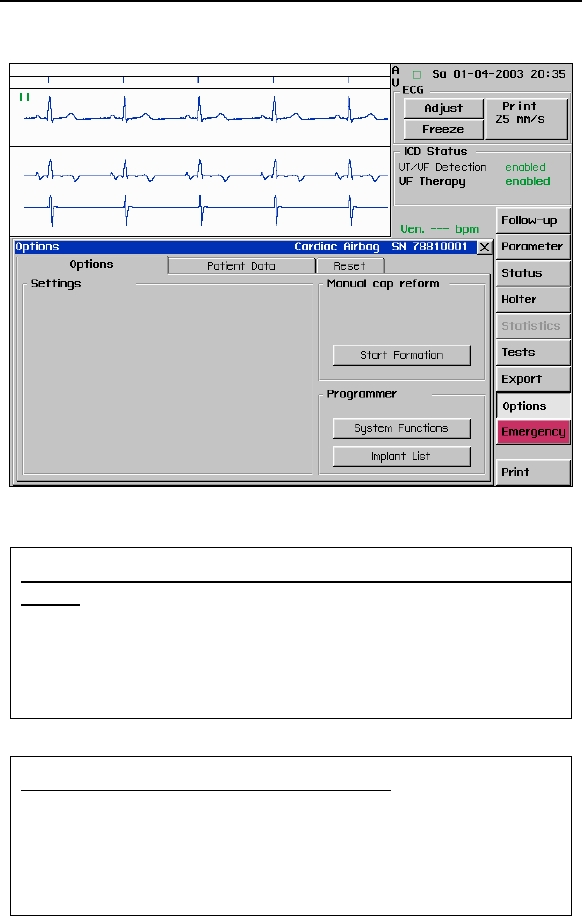Open the Implant List
Viewport: 582px width, 916px height.
pos(401,456)
